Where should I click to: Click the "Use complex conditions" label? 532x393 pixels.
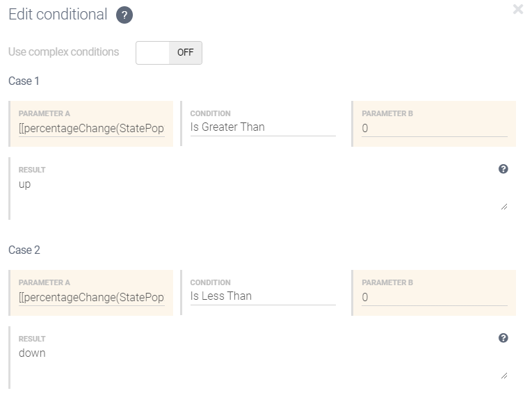[64, 52]
